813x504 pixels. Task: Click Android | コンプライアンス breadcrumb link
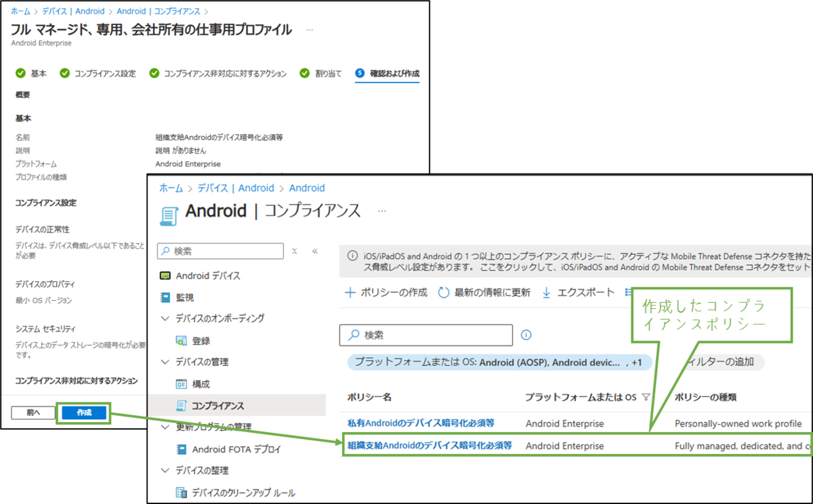click(x=159, y=12)
